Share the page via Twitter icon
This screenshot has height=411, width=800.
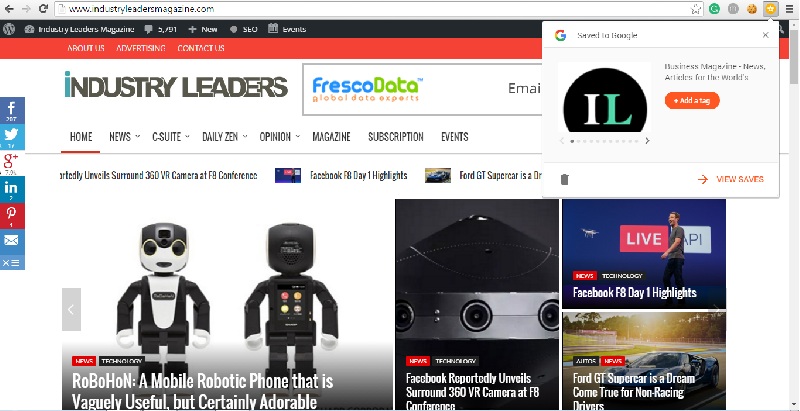click(x=12, y=137)
